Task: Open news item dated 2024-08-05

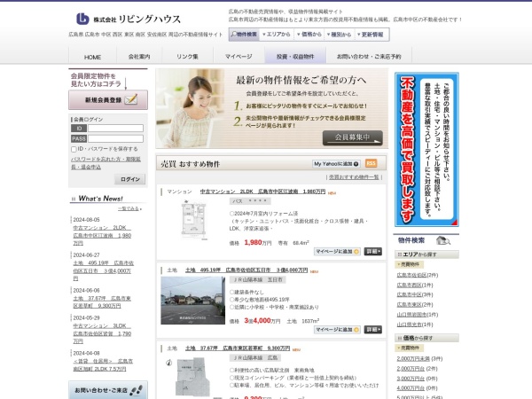Action: point(102,235)
